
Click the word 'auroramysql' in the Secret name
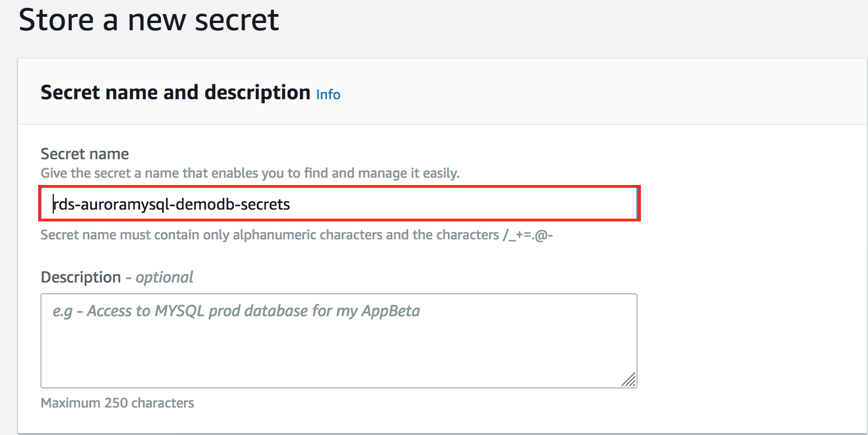(130, 205)
